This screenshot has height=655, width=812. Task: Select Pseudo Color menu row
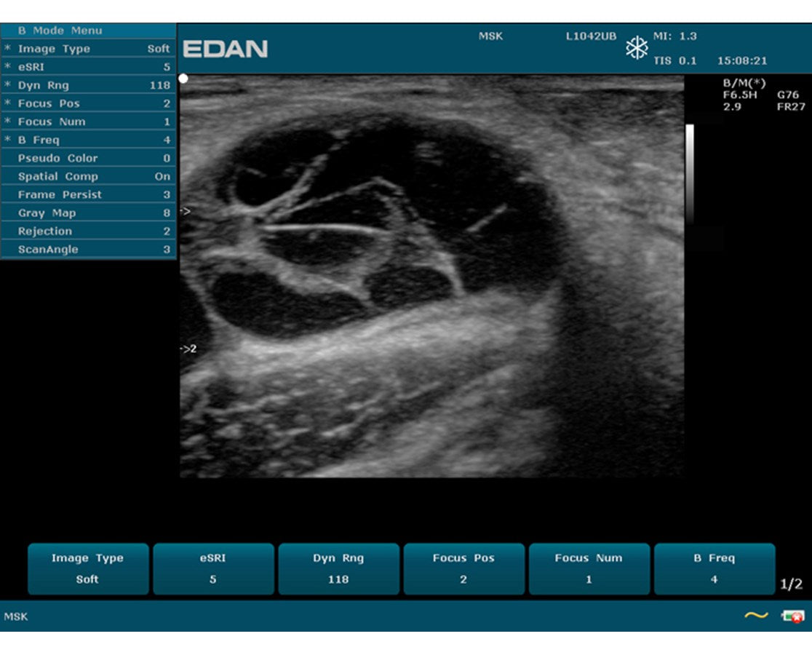point(89,158)
